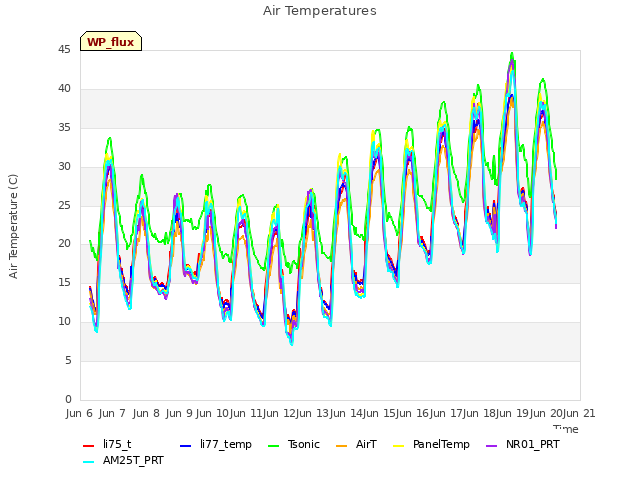Image resolution: width=640 pixels, height=480 pixels.
Task: Click the Jun 21 x-axis tick label
Action: tap(580, 413)
